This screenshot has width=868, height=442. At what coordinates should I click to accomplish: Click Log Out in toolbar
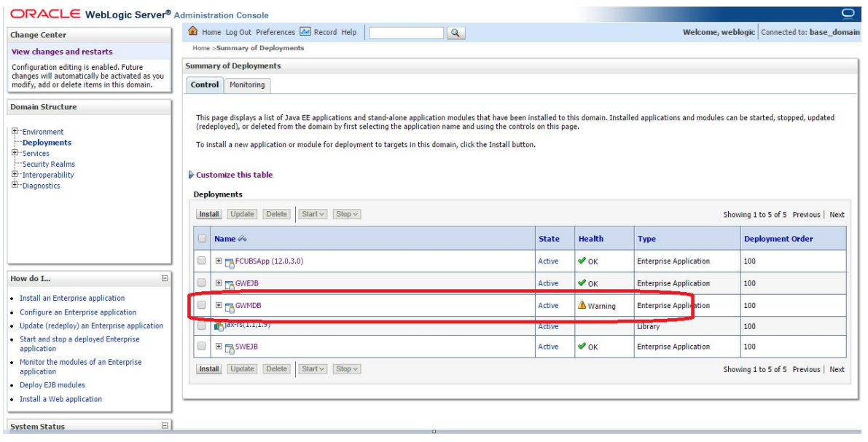click(238, 32)
